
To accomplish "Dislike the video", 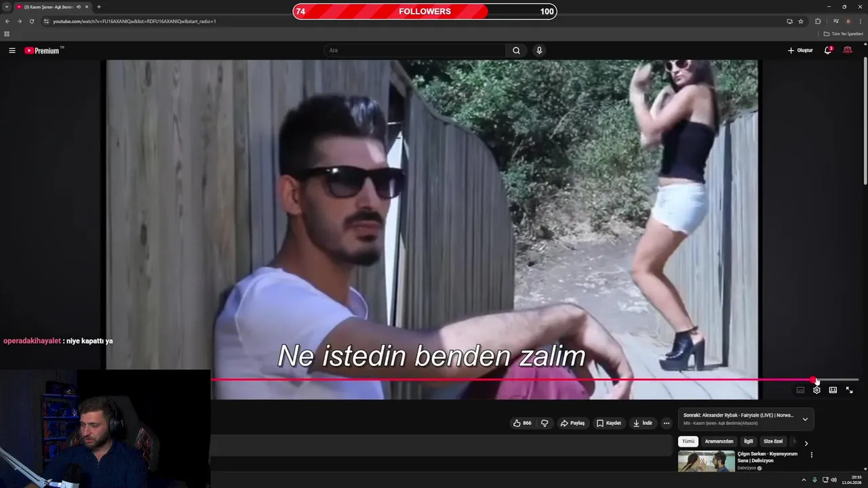I will (x=545, y=423).
